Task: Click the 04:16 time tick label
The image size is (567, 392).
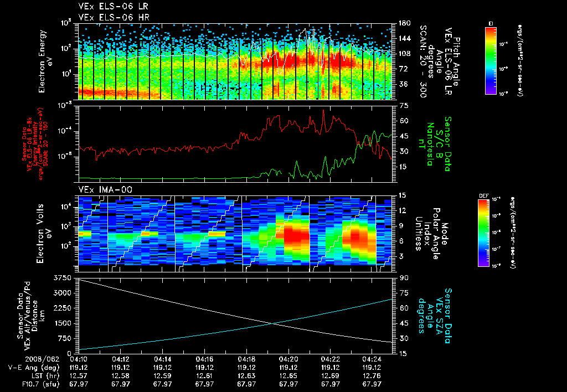Action: pyautogui.click(x=204, y=359)
